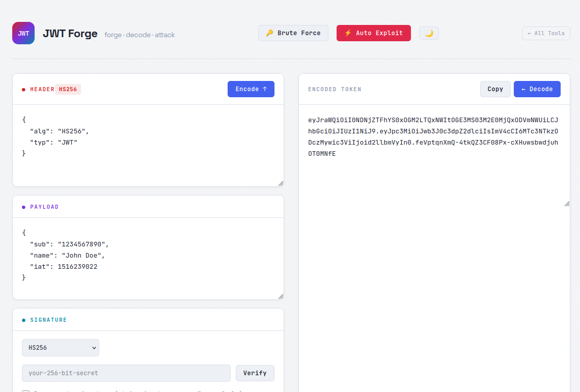Toggle dark mode with the moon icon
The width and height of the screenshot is (580, 392).
click(x=428, y=33)
